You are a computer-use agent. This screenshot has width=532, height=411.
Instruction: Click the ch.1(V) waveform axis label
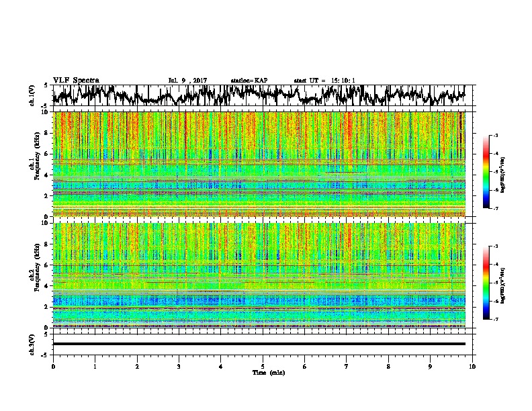point(32,95)
